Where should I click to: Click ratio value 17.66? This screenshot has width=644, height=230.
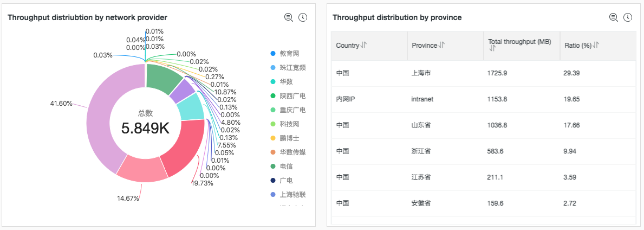point(572,125)
